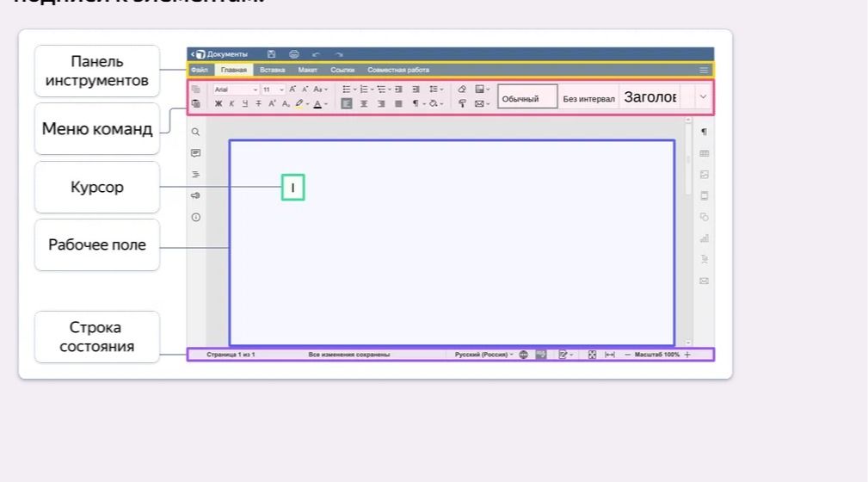Click the Redo arrow icon

pos(339,54)
